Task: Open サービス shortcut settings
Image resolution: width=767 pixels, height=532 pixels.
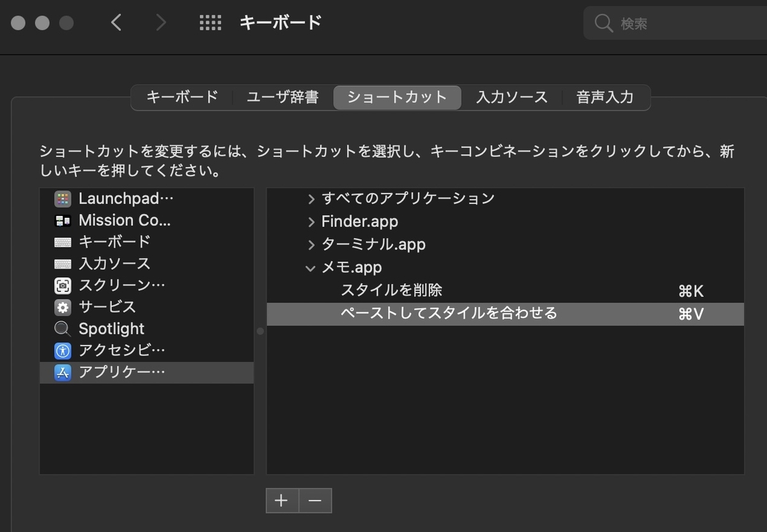Action: point(107,307)
